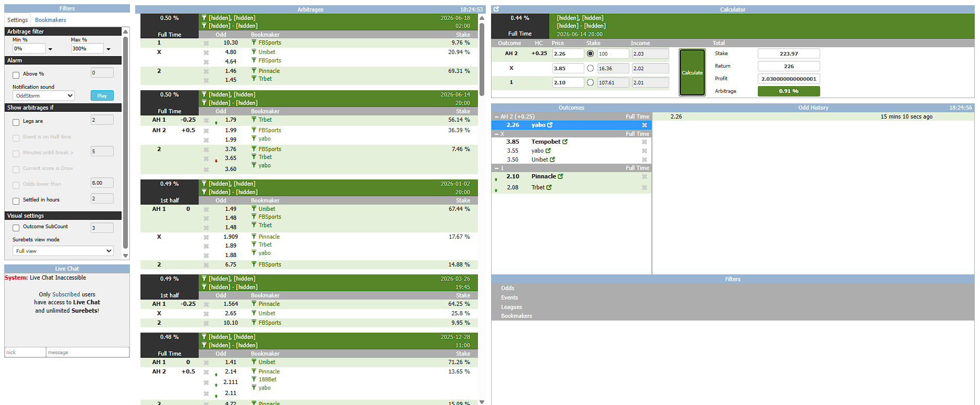980x405 pixels.
Task: Click the X icon next to Trbet 1.79 odd
Action: coord(206,121)
